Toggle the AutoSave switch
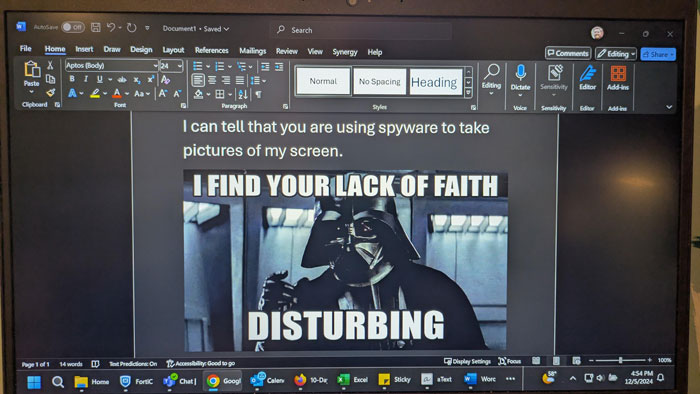 73,27
